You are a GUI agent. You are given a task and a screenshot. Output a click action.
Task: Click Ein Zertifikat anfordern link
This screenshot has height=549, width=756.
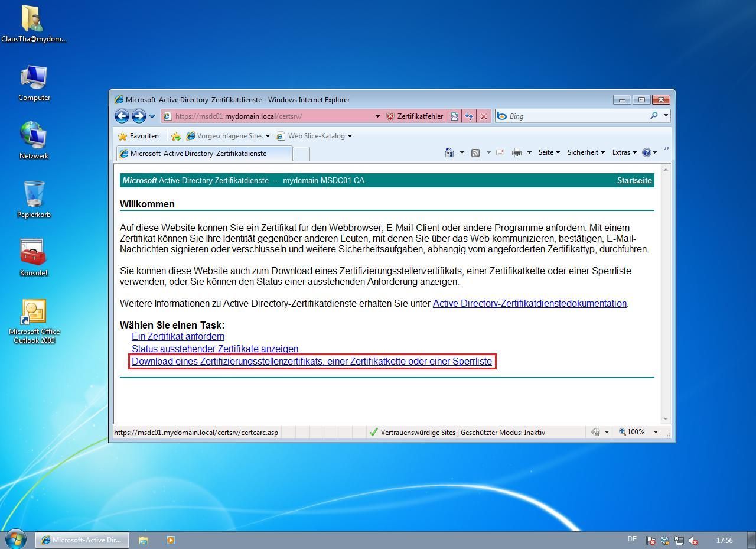pyautogui.click(x=178, y=336)
